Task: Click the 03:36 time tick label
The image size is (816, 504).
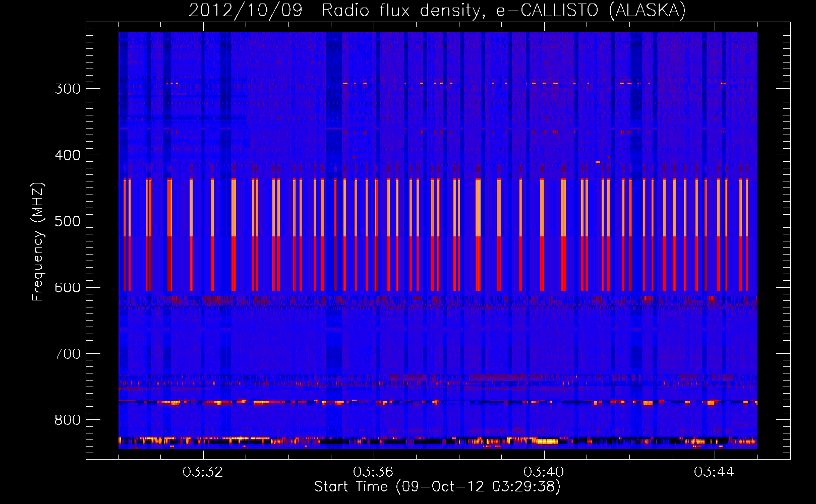Action: (x=373, y=472)
